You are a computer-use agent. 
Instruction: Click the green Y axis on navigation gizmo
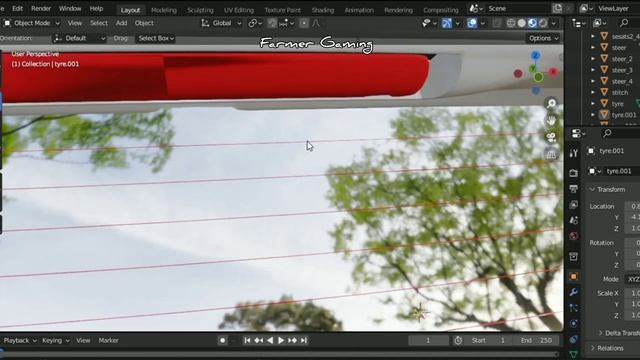(x=538, y=77)
